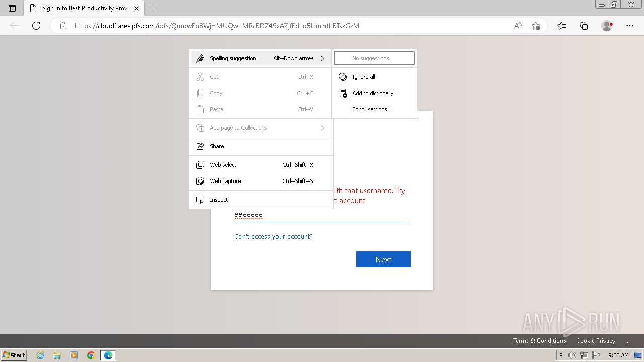Image resolution: width=644 pixels, height=362 pixels.
Task: Open the tab actions menu icon
Action: (12, 8)
